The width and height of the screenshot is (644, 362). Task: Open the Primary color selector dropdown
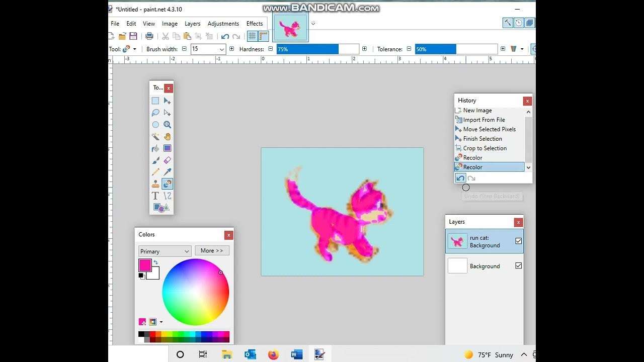(165, 251)
